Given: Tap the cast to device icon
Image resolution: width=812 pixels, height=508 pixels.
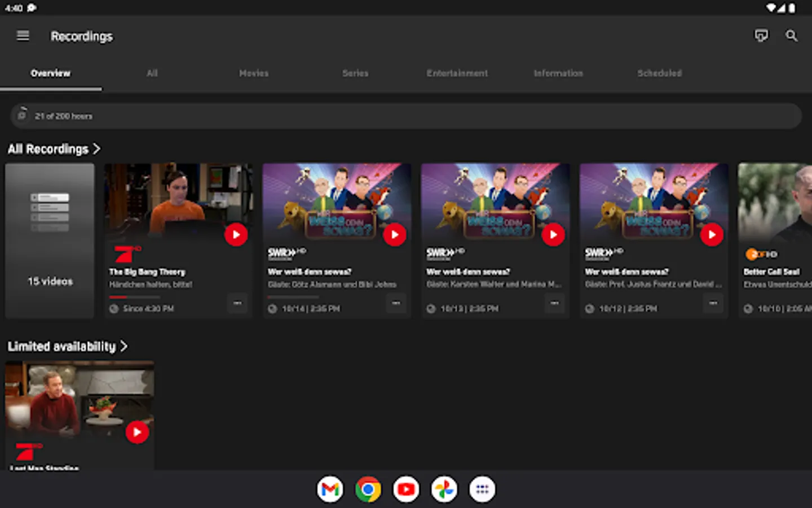Looking at the screenshot, I should tap(761, 36).
